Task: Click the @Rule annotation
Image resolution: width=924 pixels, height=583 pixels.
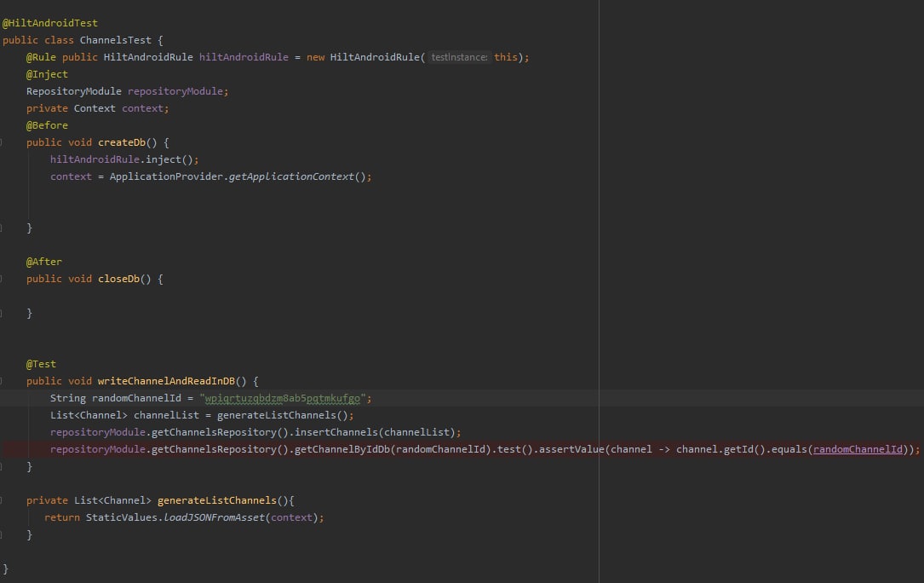Action: click(41, 57)
